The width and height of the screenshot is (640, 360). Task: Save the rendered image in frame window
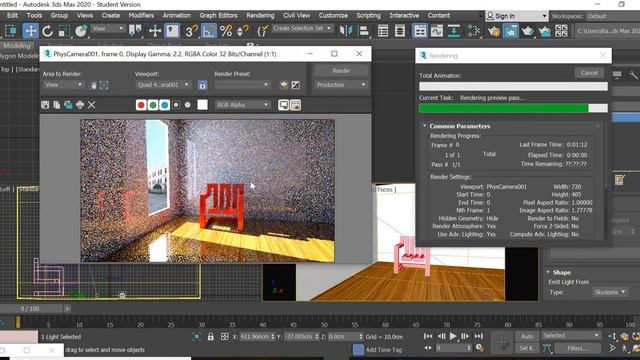click(45, 105)
